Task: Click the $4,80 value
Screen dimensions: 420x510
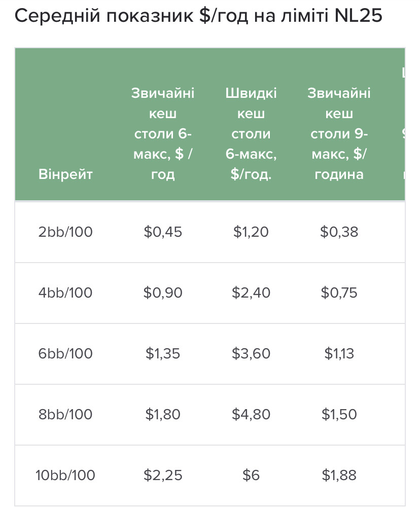Action: (x=251, y=414)
